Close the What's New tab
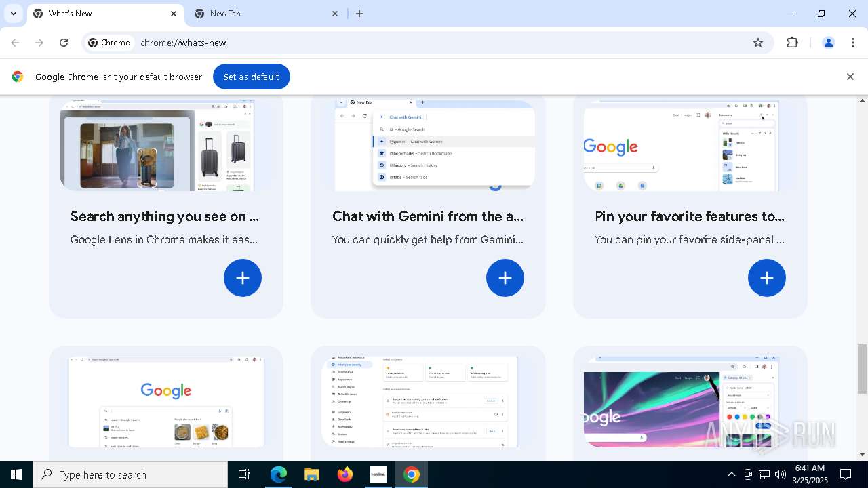The height and width of the screenshot is (488, 868). tap(174, 14)
